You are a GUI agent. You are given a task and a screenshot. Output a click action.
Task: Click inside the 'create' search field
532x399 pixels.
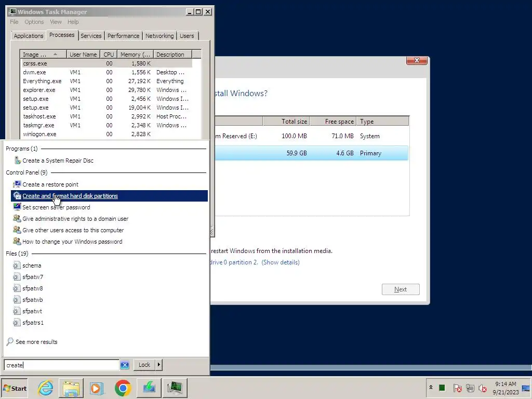[x=61, y=365]
